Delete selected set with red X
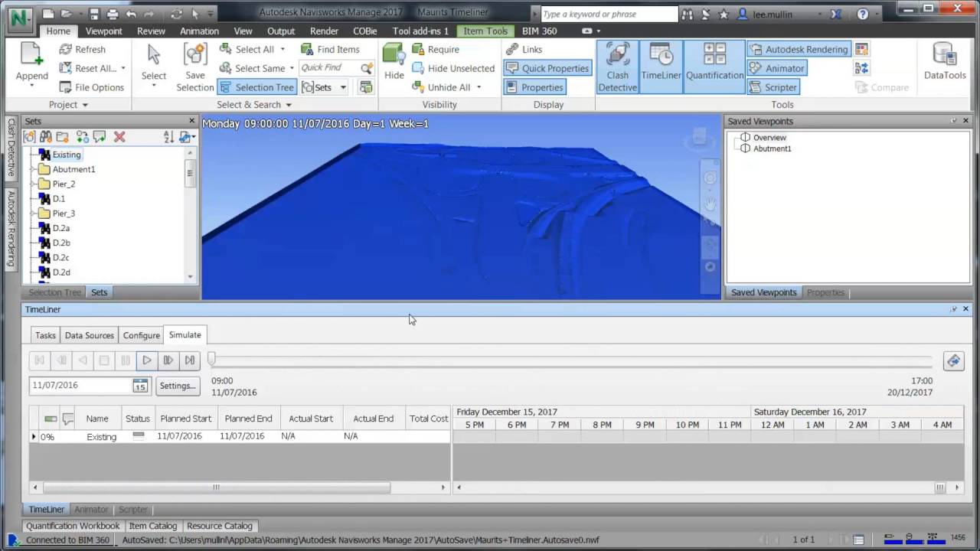980x551 pixels. (x=119, y=137)
